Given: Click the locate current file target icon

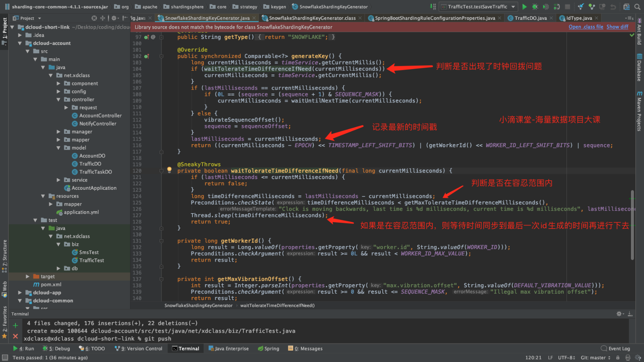Looking at the screenshot, I should [x=94, y=18].
